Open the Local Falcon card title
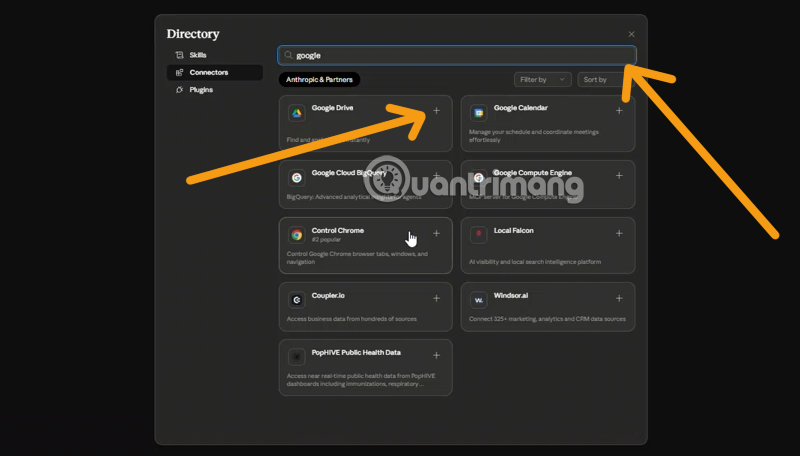 point(514,231)
